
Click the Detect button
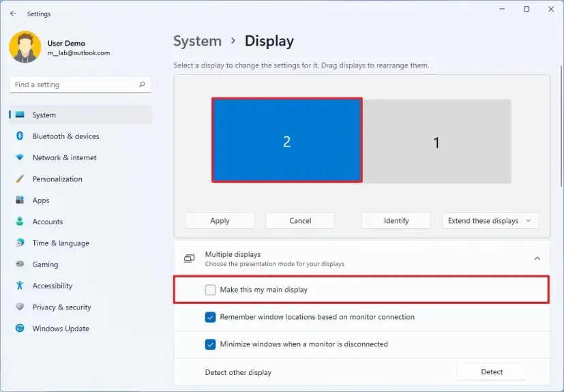(x=492, y=372)
